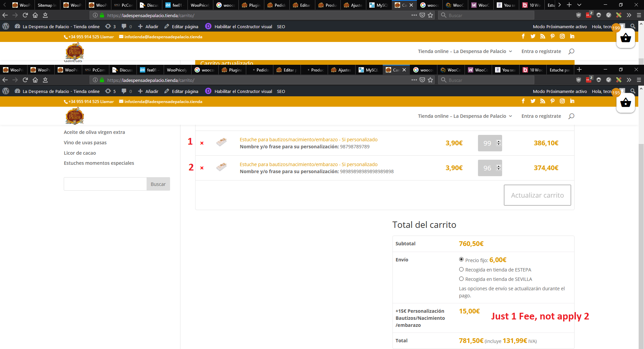
Task: Select Recogida en tienda de ESTEPA
Action: (x=461, y=269)
